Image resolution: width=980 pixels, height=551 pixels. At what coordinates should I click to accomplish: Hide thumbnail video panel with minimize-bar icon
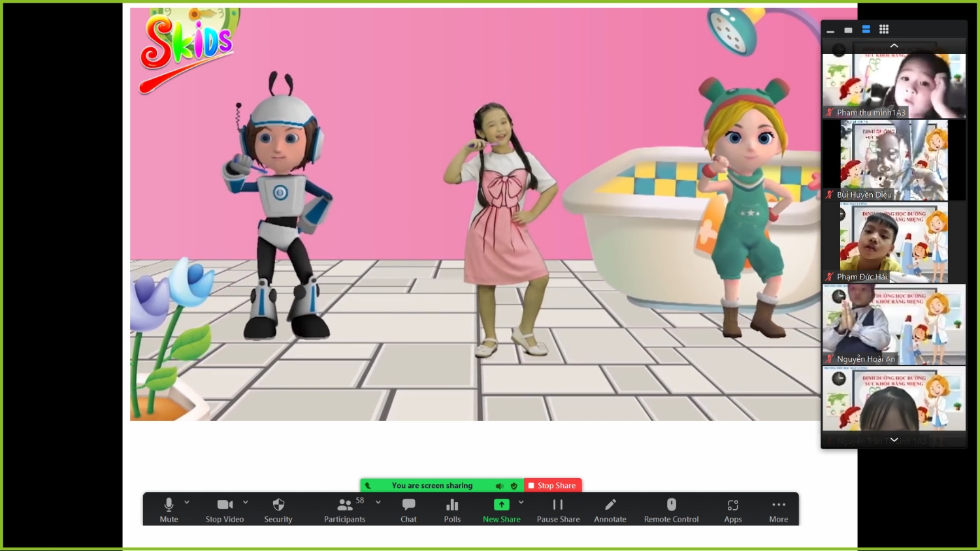(830, 30)
